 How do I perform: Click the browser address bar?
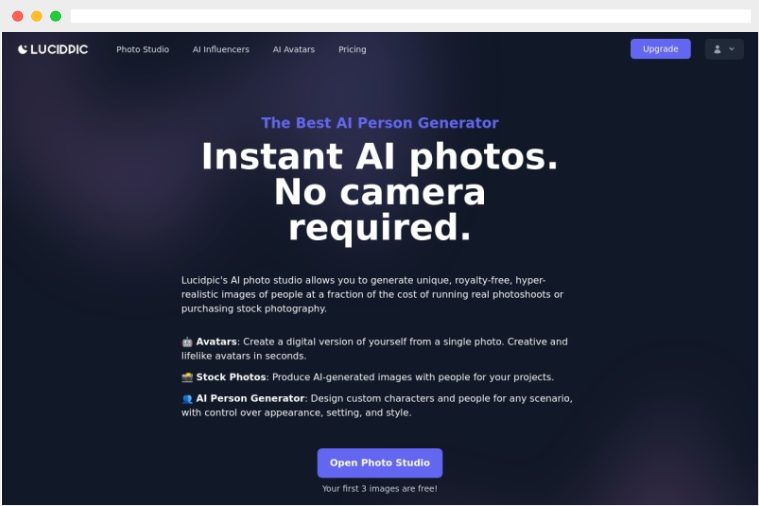(x=410, y=16)
